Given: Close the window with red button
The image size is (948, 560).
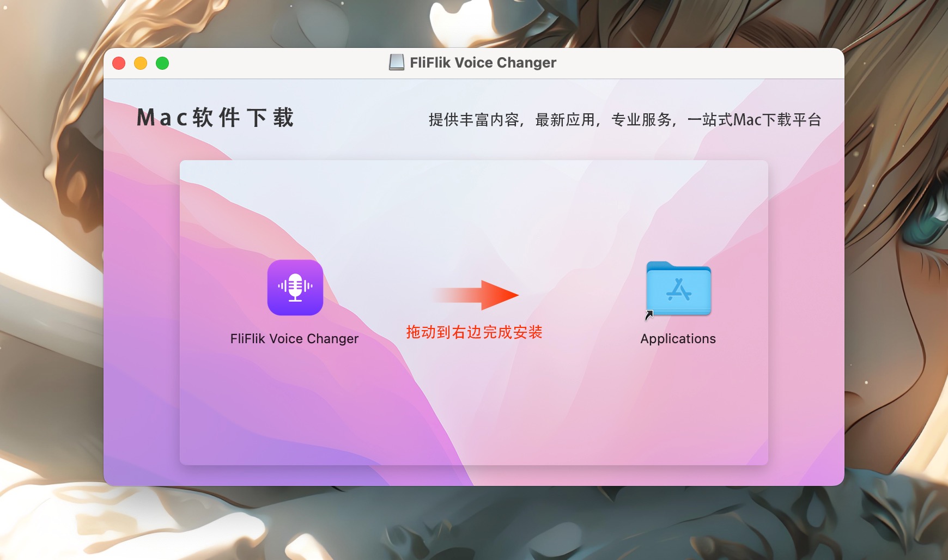Looking at the screenshot, I should tap(119, 63).
